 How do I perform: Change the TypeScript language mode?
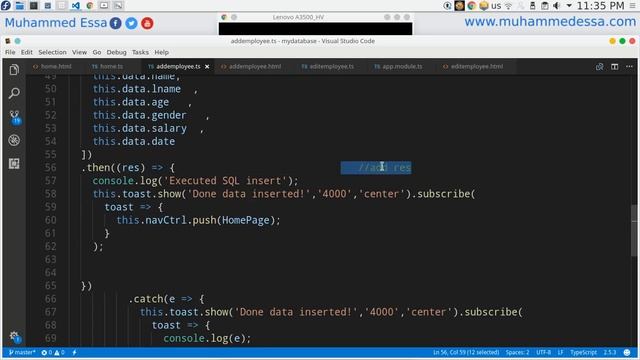click(583, 352)
